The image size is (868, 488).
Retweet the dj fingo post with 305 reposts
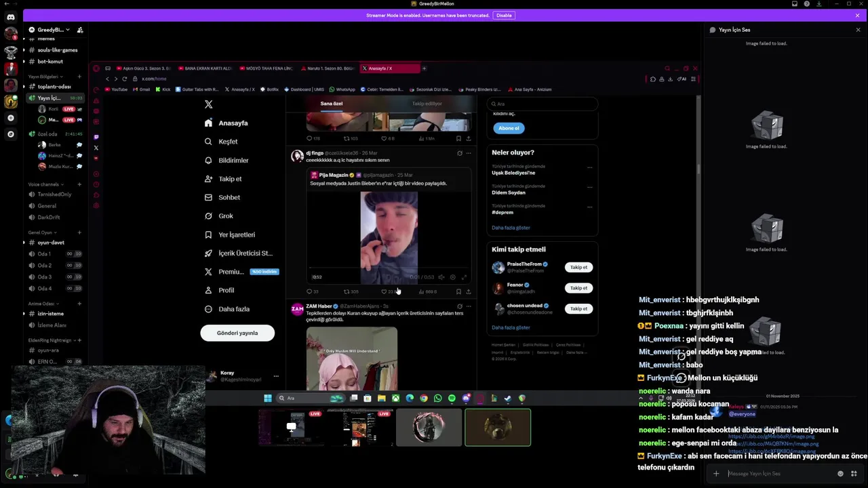pos(351,291)
